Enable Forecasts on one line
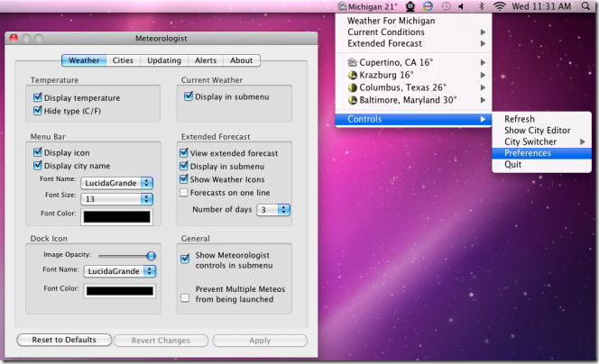 (185, 192)
